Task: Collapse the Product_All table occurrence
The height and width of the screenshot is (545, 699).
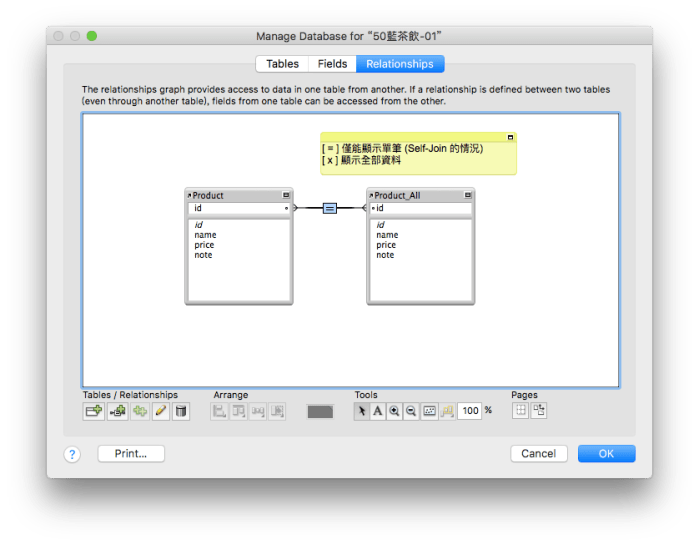Action: click(468, 195)
